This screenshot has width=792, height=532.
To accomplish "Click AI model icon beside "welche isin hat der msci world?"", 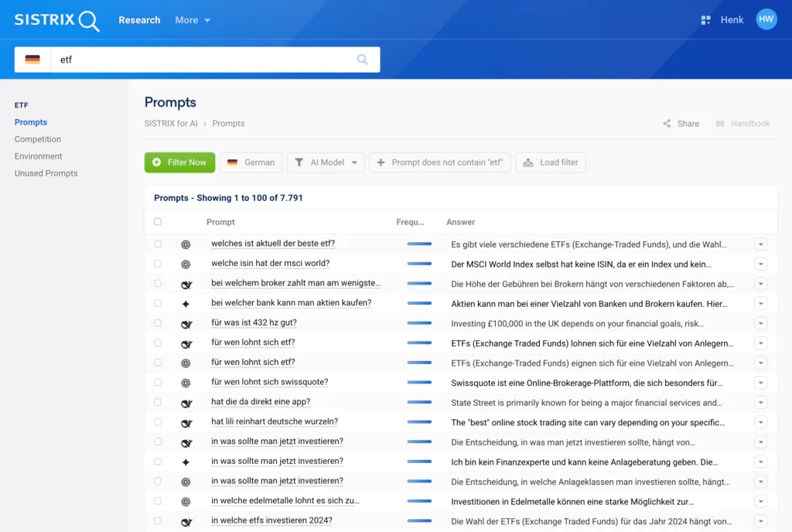I will [x=186, y=264].
